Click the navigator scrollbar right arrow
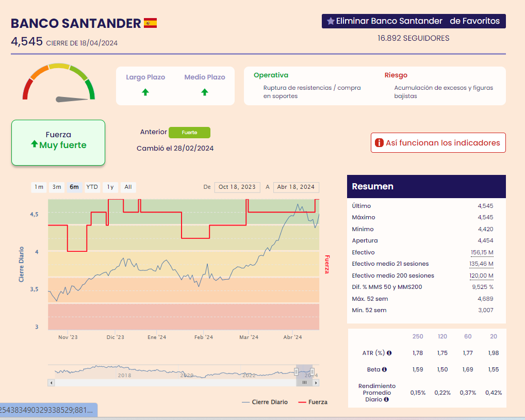The height and width of the screenshot is (420, 525). [316, 382]
